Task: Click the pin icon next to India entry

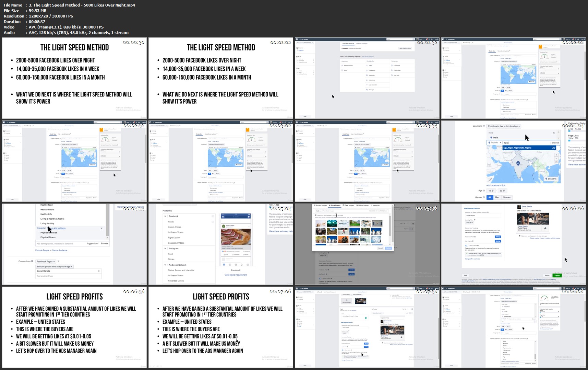Action: [491, 138]
